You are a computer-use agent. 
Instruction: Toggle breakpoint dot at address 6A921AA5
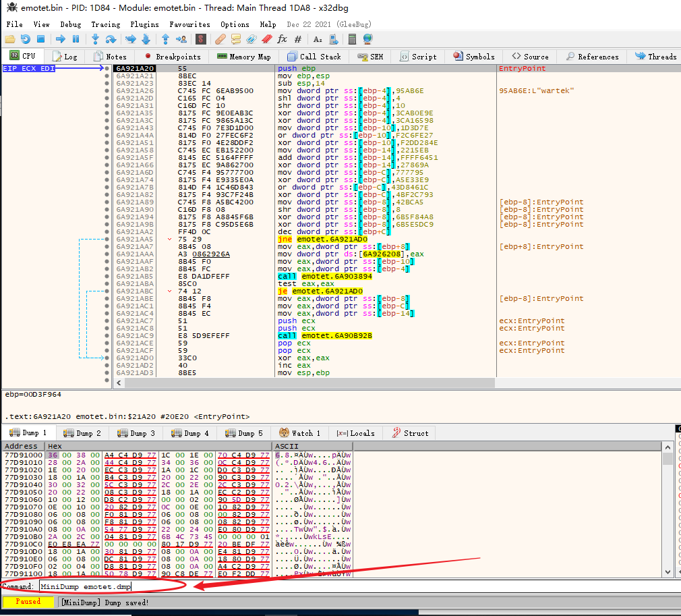coord(107,239)
